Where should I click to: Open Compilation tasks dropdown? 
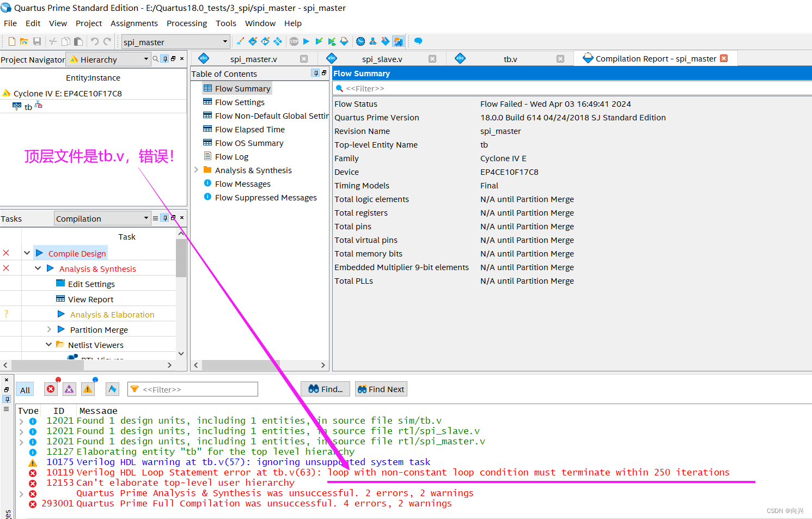pos(102,218)
